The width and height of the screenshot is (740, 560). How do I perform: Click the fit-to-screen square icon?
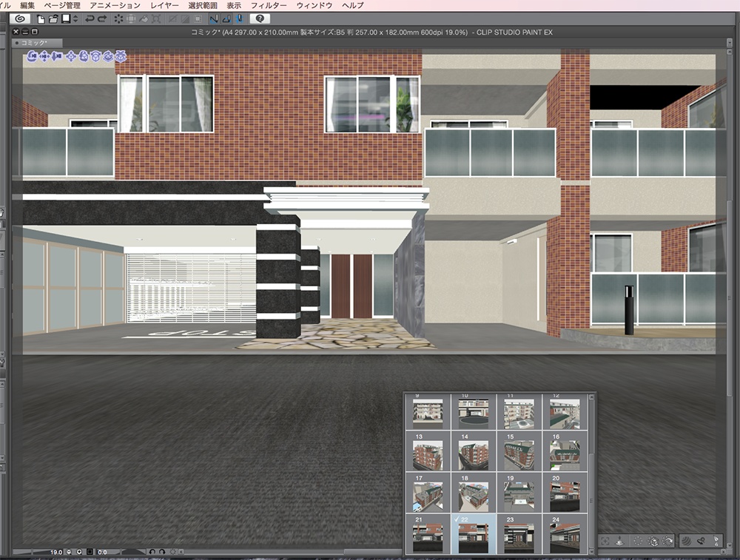coord(90,552)
